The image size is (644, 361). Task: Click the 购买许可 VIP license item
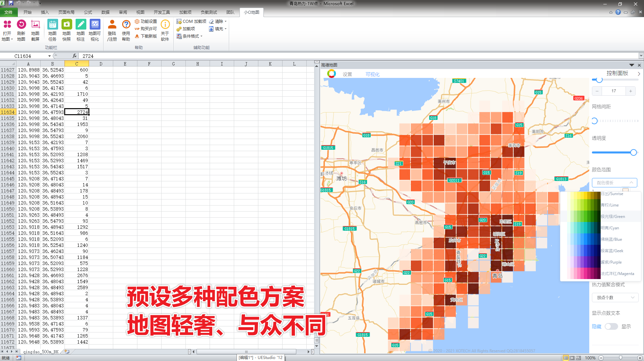(x=146, y=29)
